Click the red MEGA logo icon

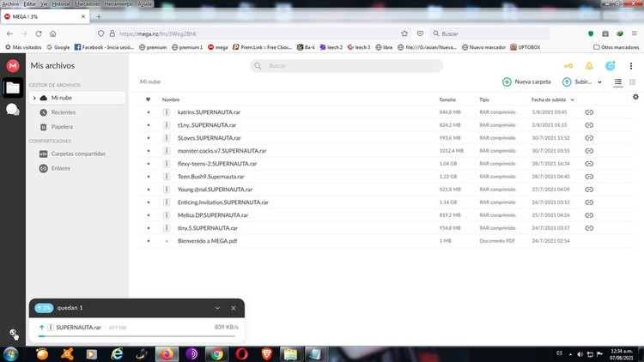click(x=13, y=65)
